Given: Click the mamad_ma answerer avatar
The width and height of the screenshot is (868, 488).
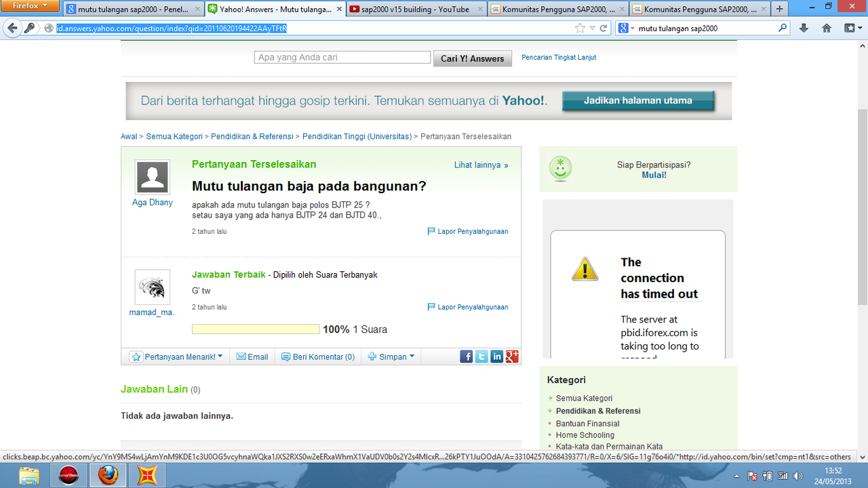Looking at the screenshot, I should [153, 287].
